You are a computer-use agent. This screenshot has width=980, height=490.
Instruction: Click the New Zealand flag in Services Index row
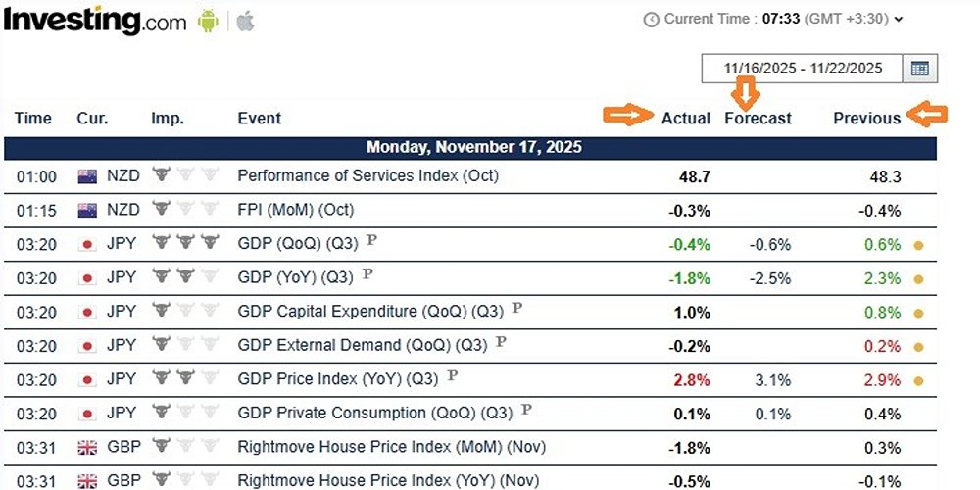86,176
